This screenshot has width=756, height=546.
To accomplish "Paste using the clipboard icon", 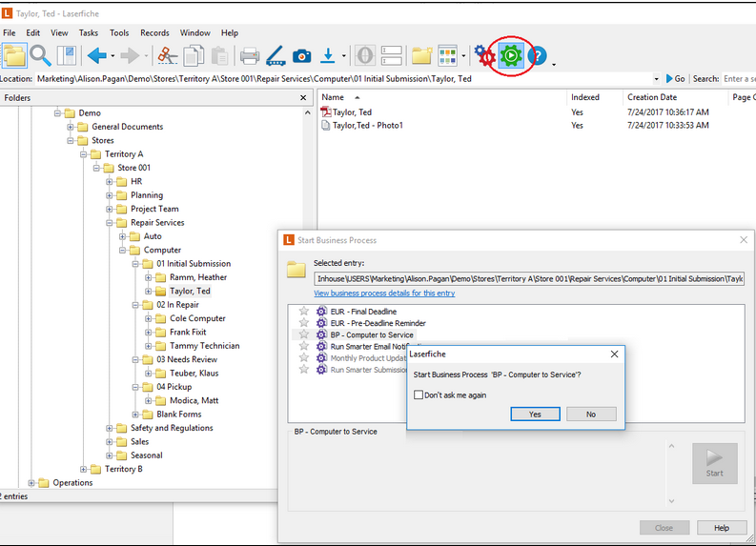I will click(219, 56).
